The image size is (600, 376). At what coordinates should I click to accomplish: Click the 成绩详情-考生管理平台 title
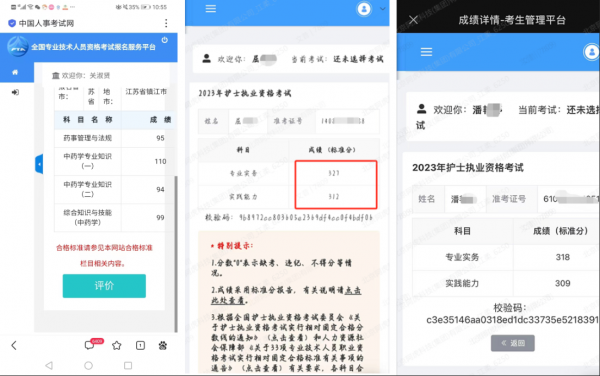[512, 20]
